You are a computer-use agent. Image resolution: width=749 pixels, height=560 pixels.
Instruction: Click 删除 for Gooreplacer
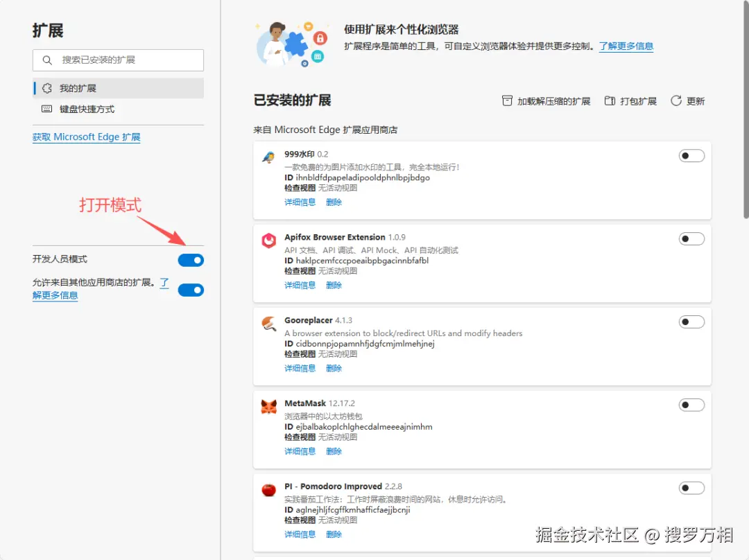[334, 368]
